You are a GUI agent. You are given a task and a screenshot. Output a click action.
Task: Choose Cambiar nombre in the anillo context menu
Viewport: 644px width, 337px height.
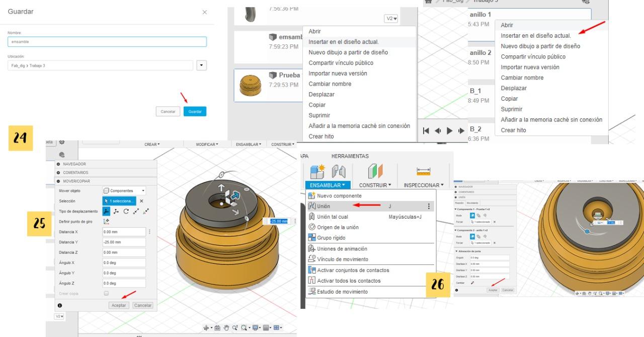[522, 78]
